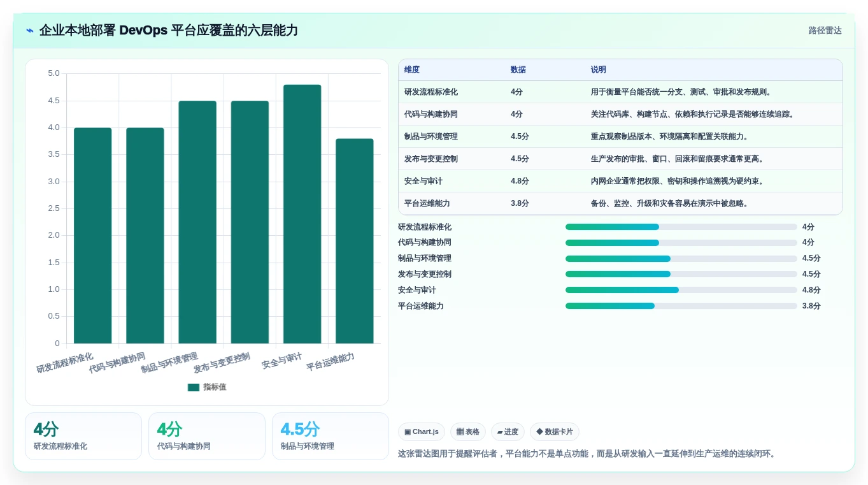The width and height of the screenshot is (868, 485).
Task: Open the 4.5分 制品与环境管理 data card
Action: [x=331, y=436]
